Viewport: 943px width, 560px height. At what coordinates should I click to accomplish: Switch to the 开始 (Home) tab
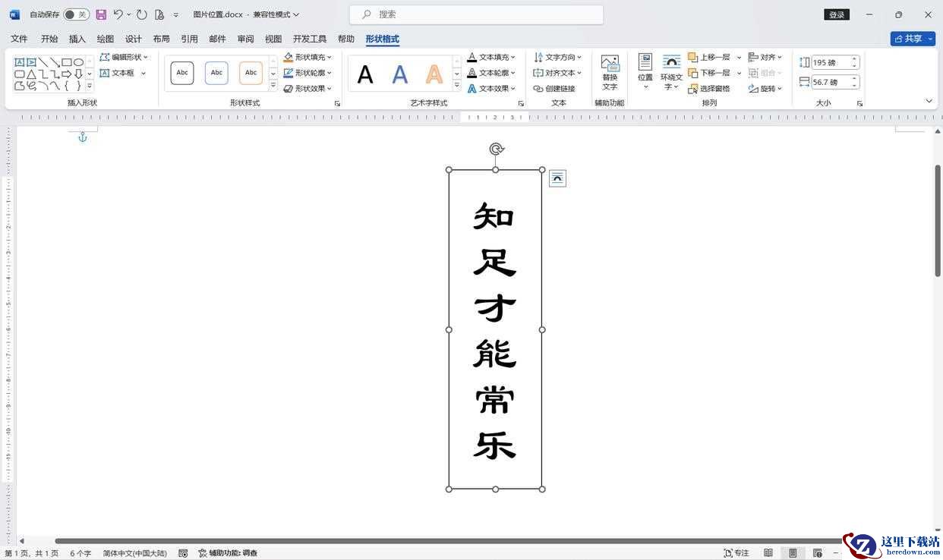point(49,39)
